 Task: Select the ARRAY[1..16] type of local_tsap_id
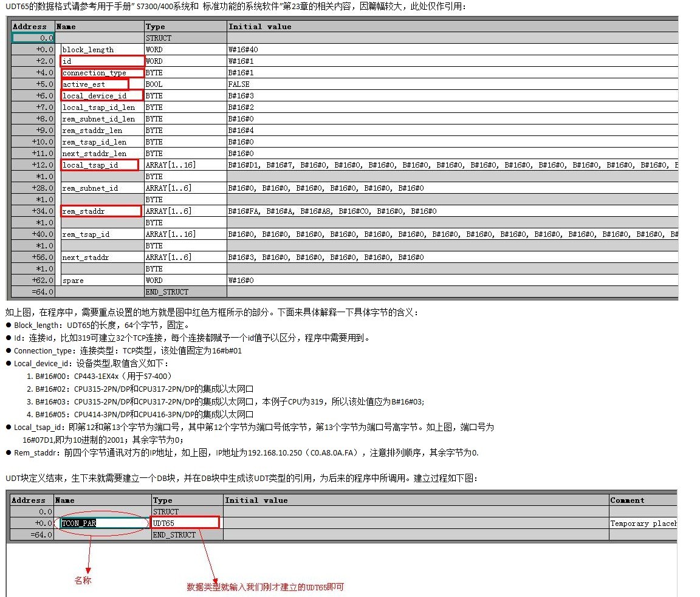pos(185,165)
